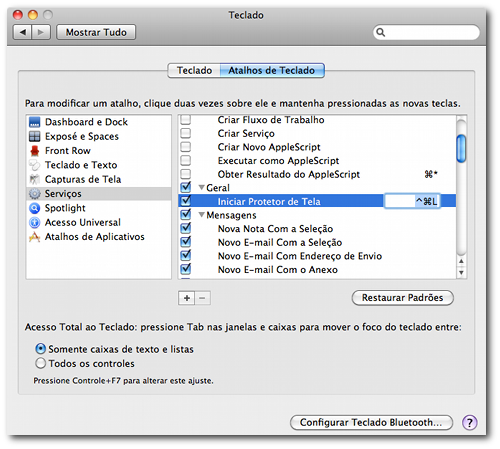Uncheck Novo E-mail Com Endereço de Envio
The image size is (500, 449).
coord(185,256)
